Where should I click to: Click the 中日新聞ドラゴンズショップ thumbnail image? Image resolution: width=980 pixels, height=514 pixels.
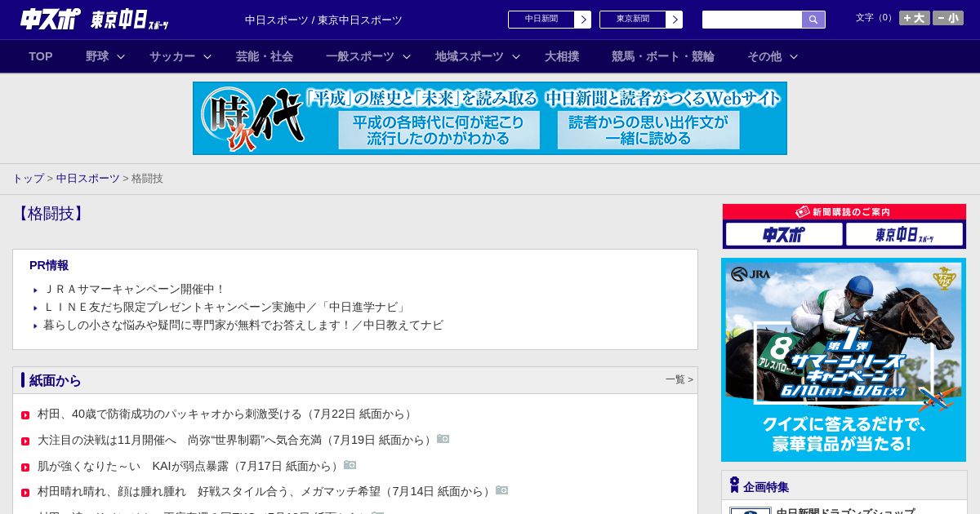tap(751, 511)
